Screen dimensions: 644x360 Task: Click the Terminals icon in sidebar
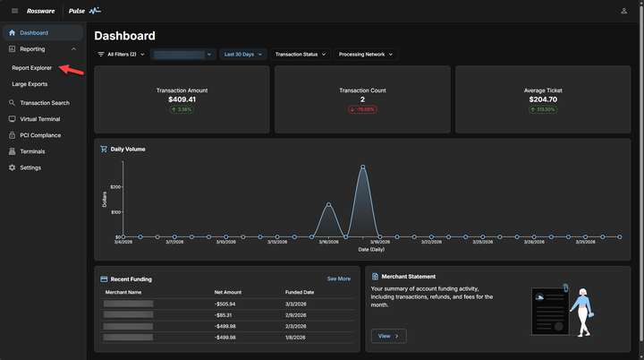(x=12, y=151)
